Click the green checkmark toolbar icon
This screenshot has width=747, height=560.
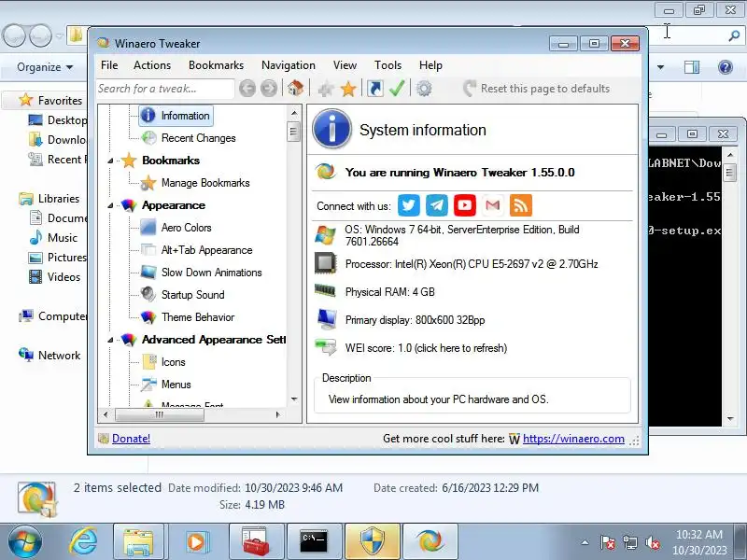pyautogui.click(x=397, y=88)
